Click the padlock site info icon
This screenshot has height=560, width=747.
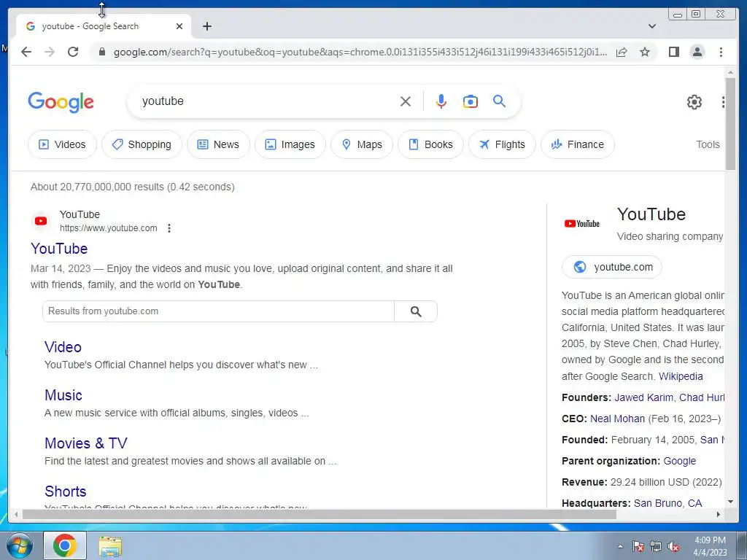click(101, 52)
